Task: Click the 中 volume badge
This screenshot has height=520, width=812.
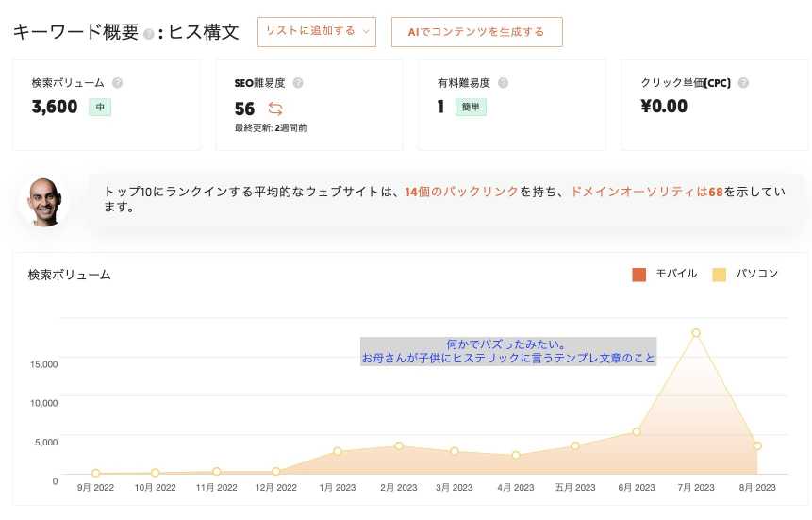Action: tap(100, 107)
